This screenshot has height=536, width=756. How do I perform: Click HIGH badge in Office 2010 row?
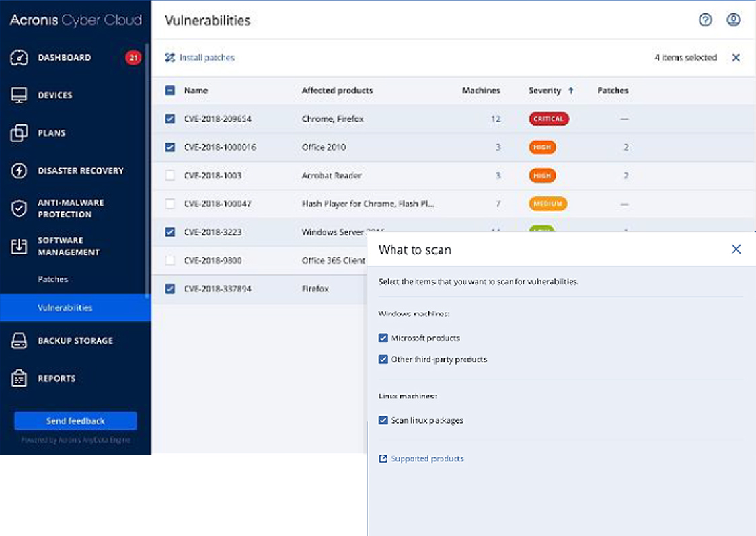542,147
